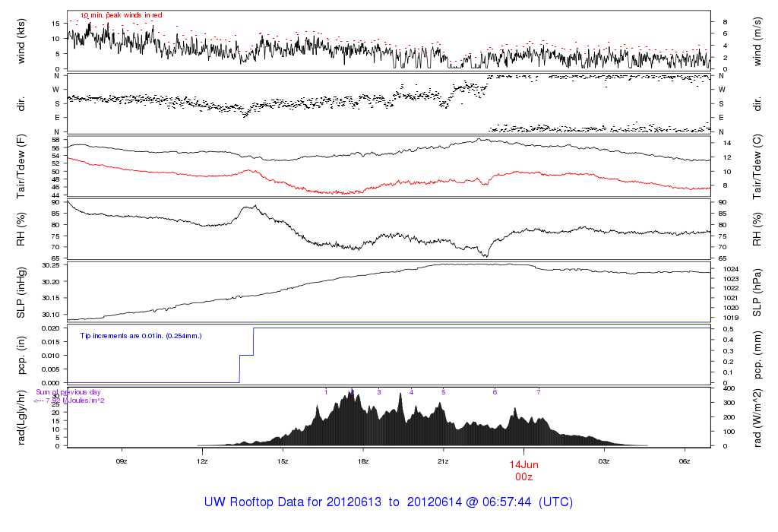Click the '0.015' precipitation tick value
The height and width of the screenshot is (532, 778).
point(51,342)
